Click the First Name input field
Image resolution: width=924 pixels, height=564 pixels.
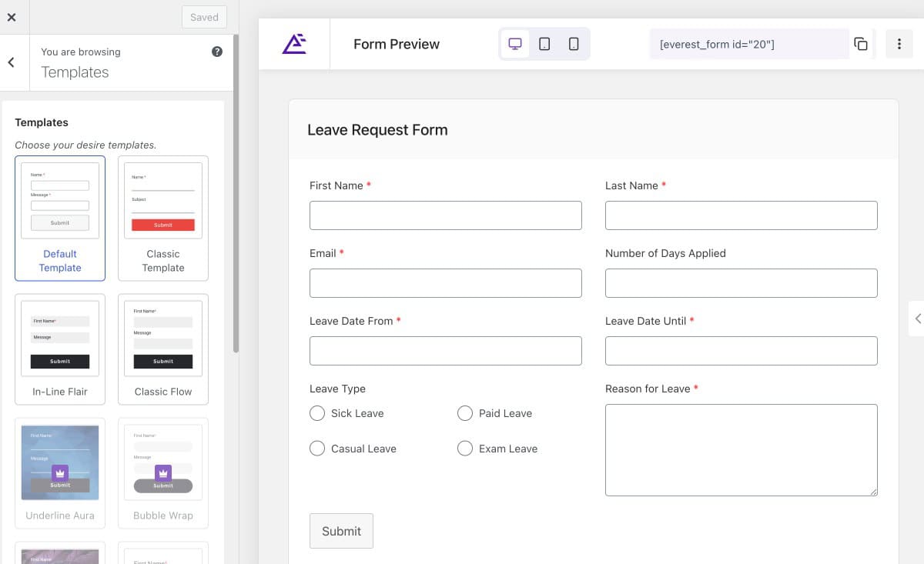click(446, 215)
